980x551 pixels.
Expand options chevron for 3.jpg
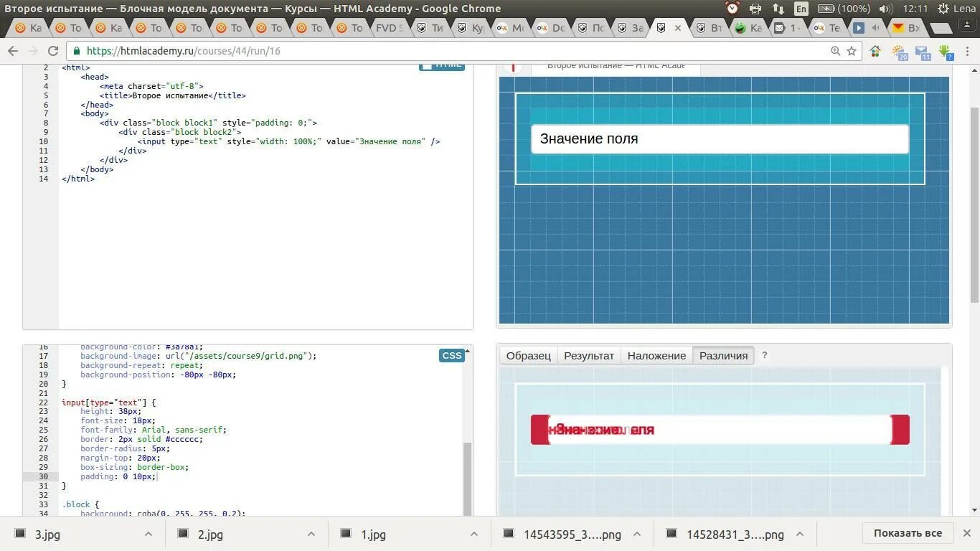point(149,534)
